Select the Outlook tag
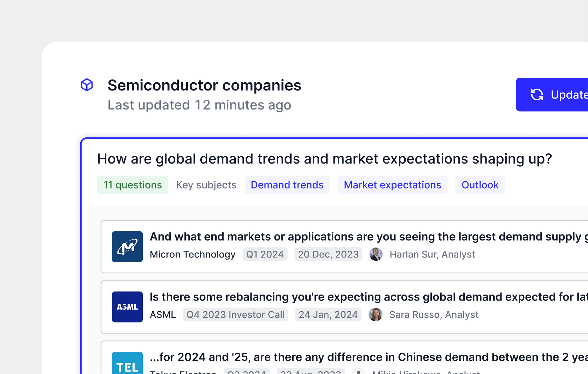 pyautogui.click(x=480, y=185)
